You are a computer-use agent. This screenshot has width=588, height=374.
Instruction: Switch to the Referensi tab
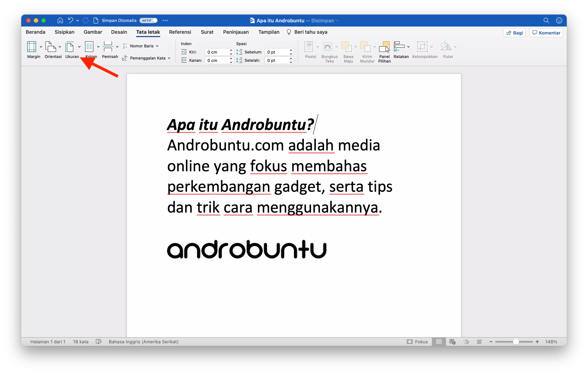(180, 32)
